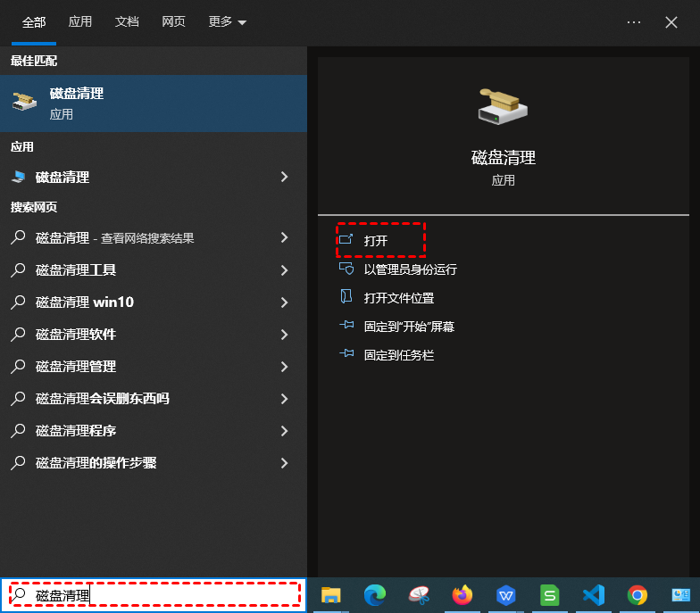Open the snipping tool taskbar icon
Screen dimensions: 700x613
click(419, 595)
